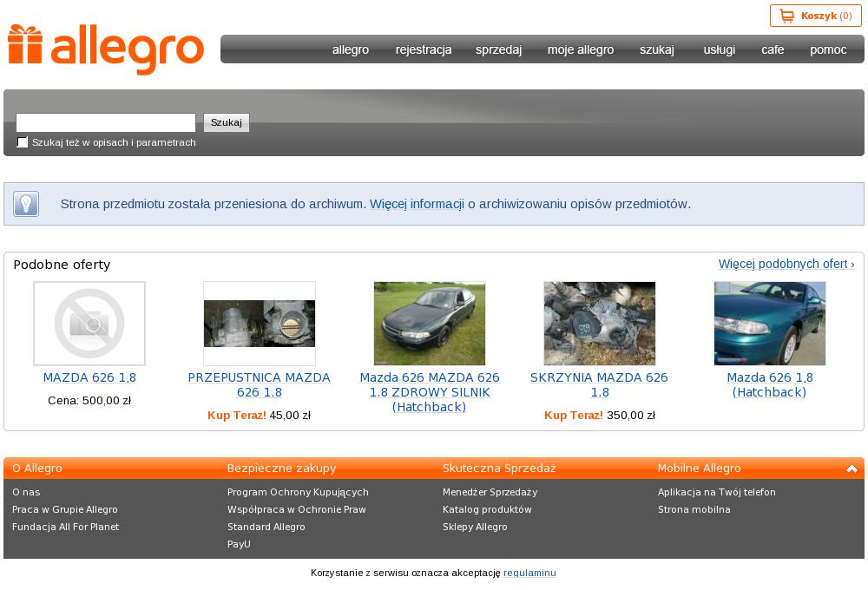The image size is (868, 590).
Task: Open the regulaminu terms link
Action: pos(529,573)
